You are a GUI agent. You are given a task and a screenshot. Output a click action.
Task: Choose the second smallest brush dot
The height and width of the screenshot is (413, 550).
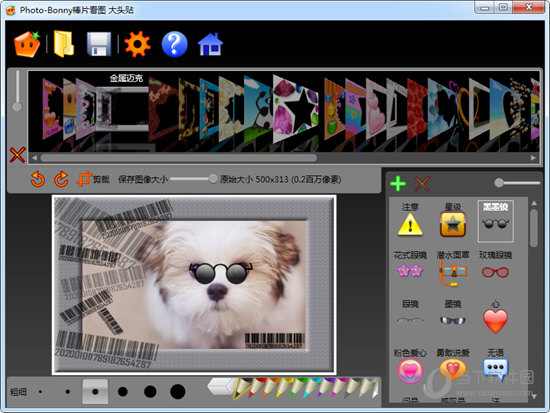pyautogui.click(x=68, y=392)
